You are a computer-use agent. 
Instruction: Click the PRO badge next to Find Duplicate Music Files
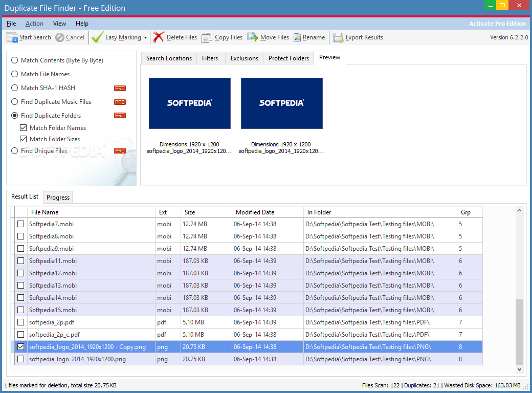120,102
